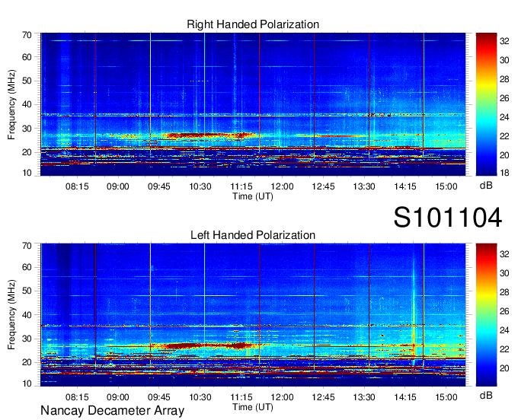Click the 'Left Handed Polarization' title

pos(253,235)
